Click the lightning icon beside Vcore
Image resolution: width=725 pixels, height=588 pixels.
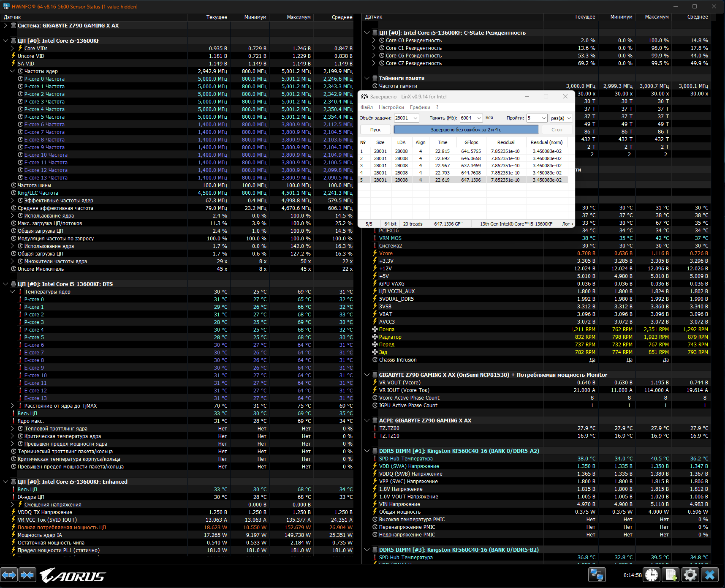[x=375, y=253]
